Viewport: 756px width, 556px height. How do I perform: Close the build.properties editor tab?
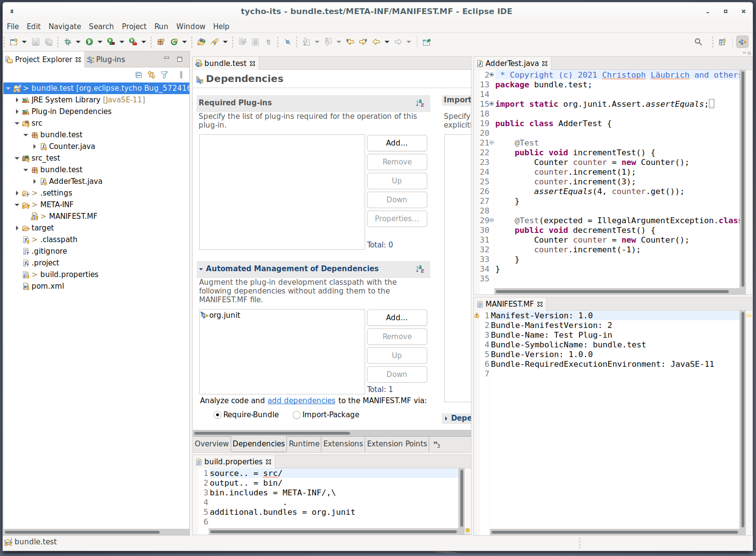(x=269, y=462)
